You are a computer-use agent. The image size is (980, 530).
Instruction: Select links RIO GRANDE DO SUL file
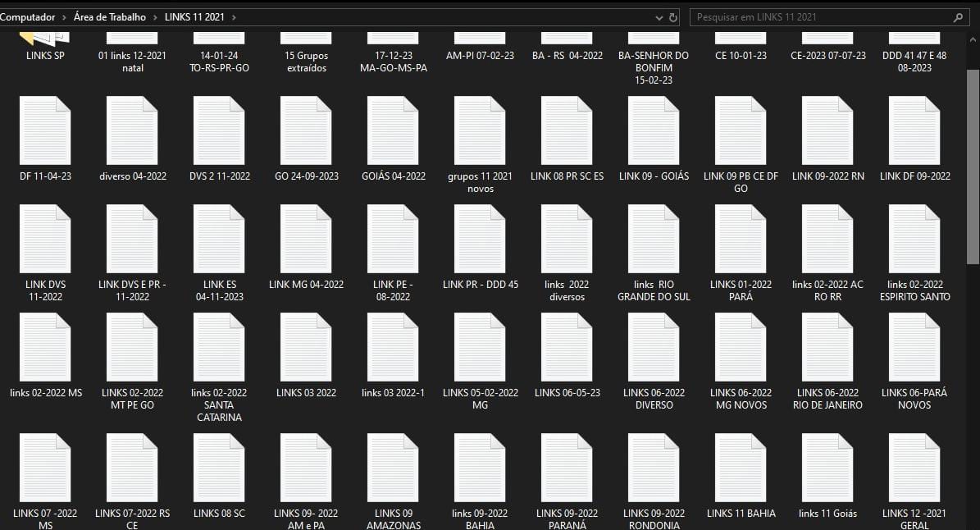click(x=654, y=239)
